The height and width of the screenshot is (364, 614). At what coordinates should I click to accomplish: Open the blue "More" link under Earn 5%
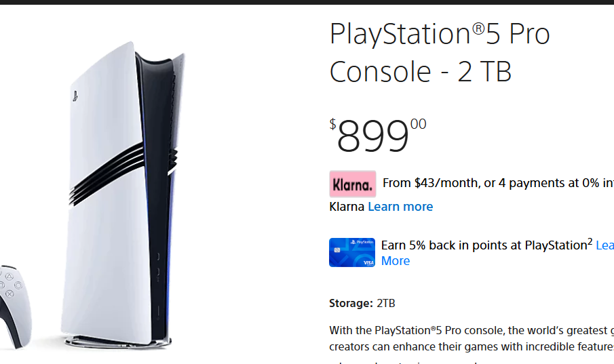tap(396, 261)
